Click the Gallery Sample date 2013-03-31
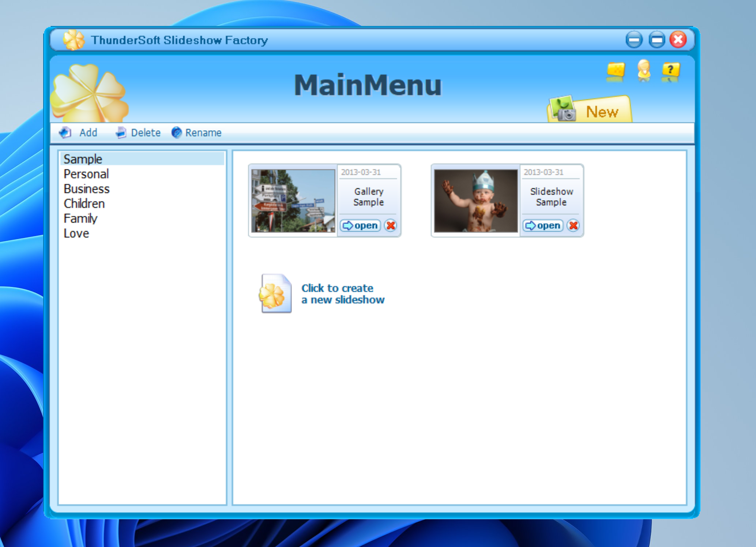The height and width of the screenshot is (547, 756). pyautogui.click(x=361, y=172)
